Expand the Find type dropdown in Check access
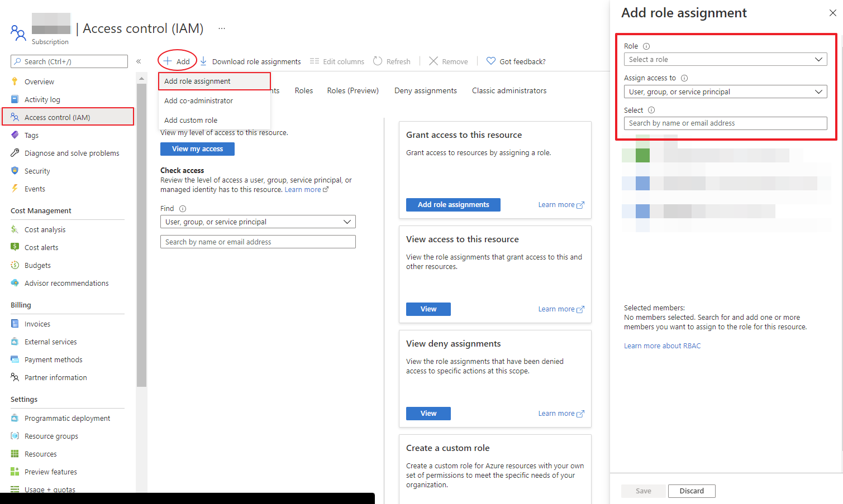843x504 pixels. [258, 222]
